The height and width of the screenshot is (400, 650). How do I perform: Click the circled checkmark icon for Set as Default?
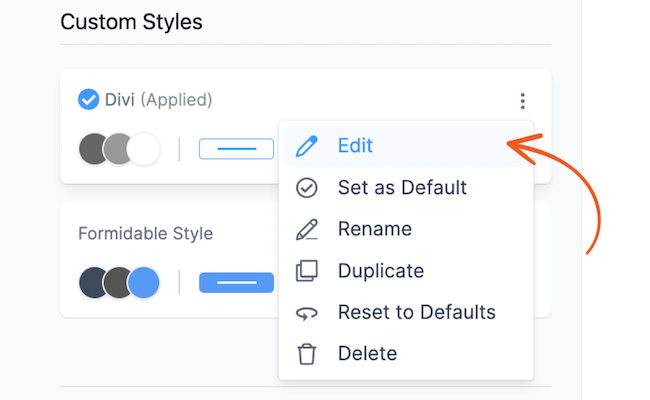[307, 188]
